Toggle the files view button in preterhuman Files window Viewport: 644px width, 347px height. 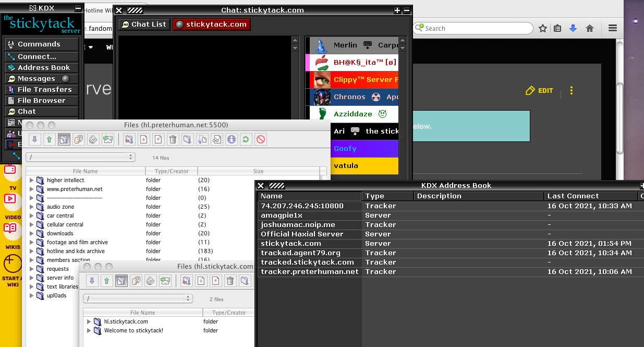pyautogui.click(x=64, y=139)
